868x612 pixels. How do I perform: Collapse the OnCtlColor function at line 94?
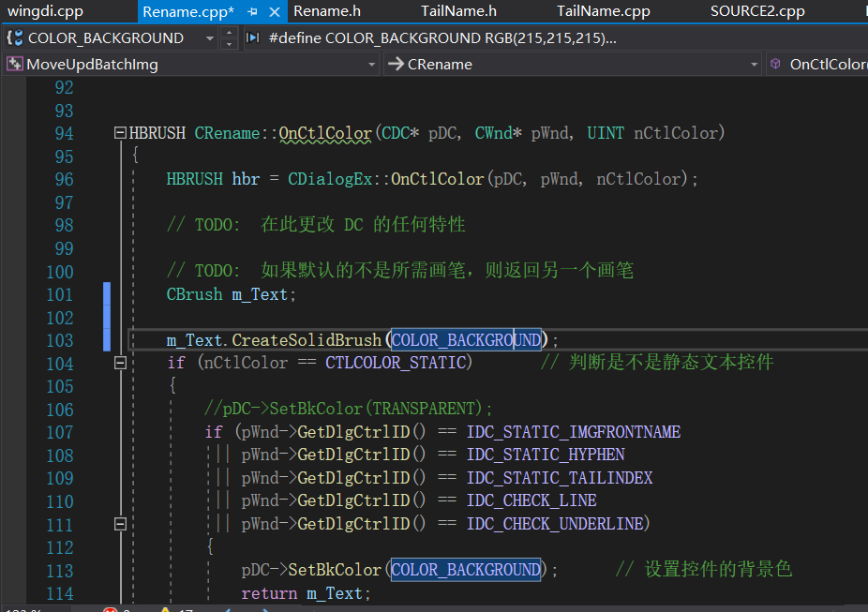coord(120,132)
